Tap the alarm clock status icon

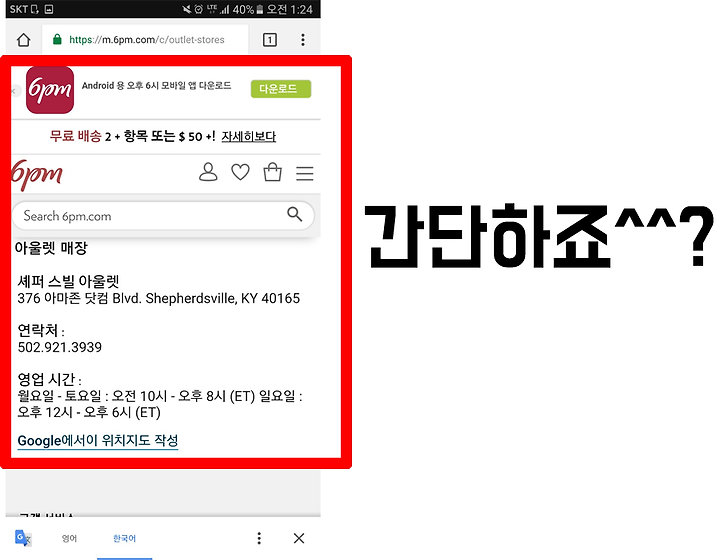point(199,9)
